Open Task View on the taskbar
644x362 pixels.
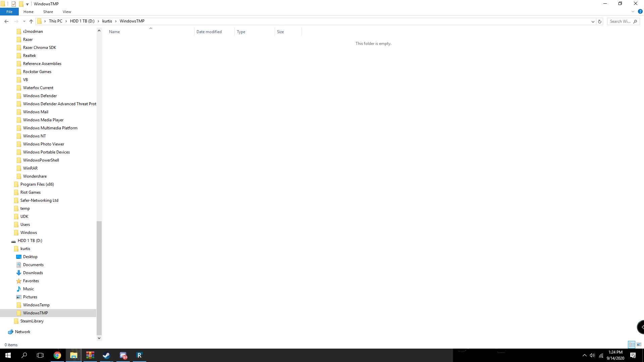(x=40, y=355)
